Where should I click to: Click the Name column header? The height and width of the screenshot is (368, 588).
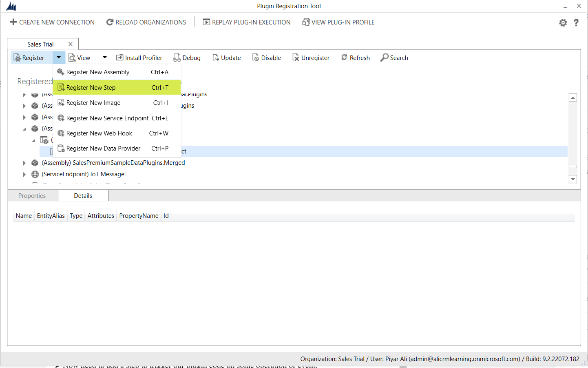pos(24,216)
